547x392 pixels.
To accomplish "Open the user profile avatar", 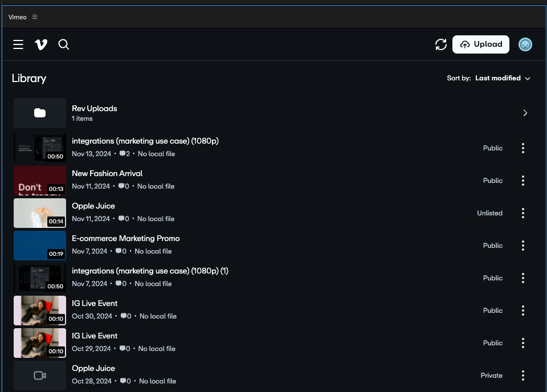I will click(525, 44).
